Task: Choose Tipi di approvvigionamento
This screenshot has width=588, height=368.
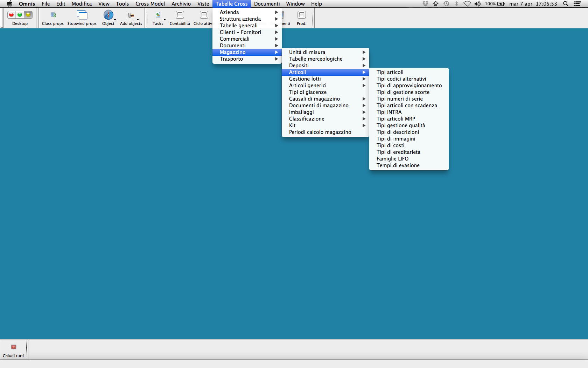Action: pyautogui.click(x=409, y=86)
